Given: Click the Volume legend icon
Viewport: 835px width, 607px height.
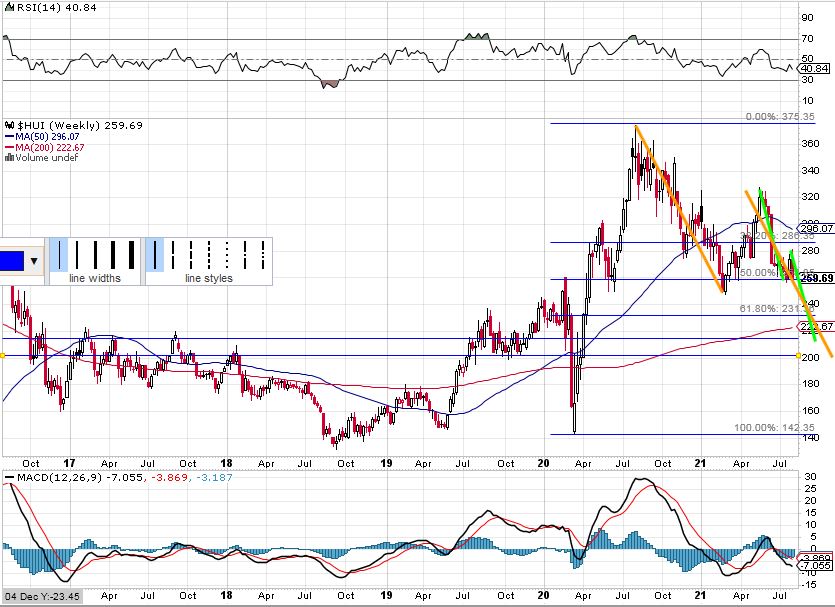Looking at the screenshot, I should pos(8,157).
